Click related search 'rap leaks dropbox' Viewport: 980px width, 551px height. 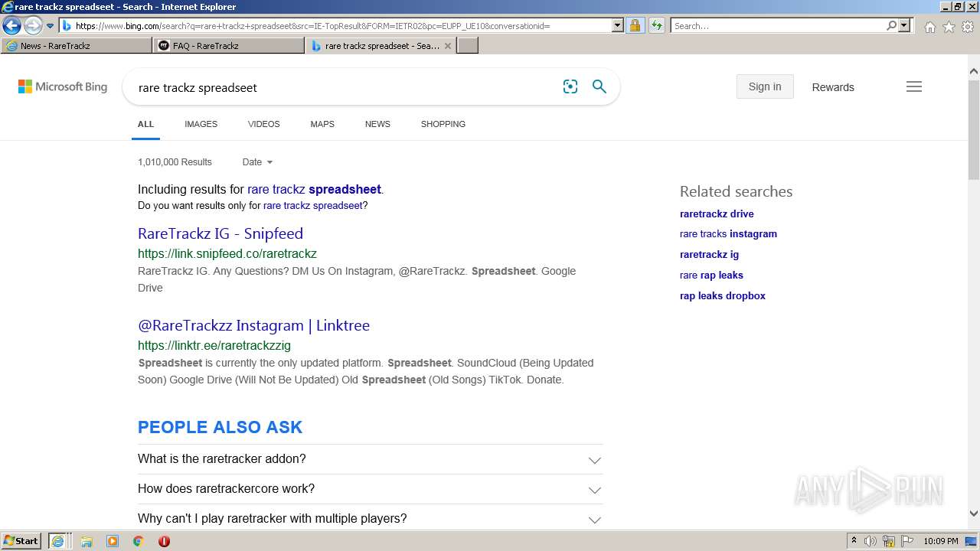click(723, 296)
